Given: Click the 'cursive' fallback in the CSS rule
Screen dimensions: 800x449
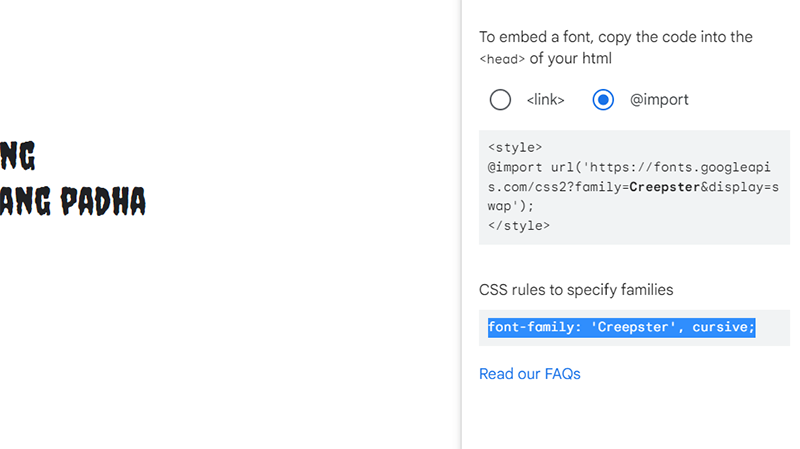Looking at the screenshot, I should (x=722, y=328).
